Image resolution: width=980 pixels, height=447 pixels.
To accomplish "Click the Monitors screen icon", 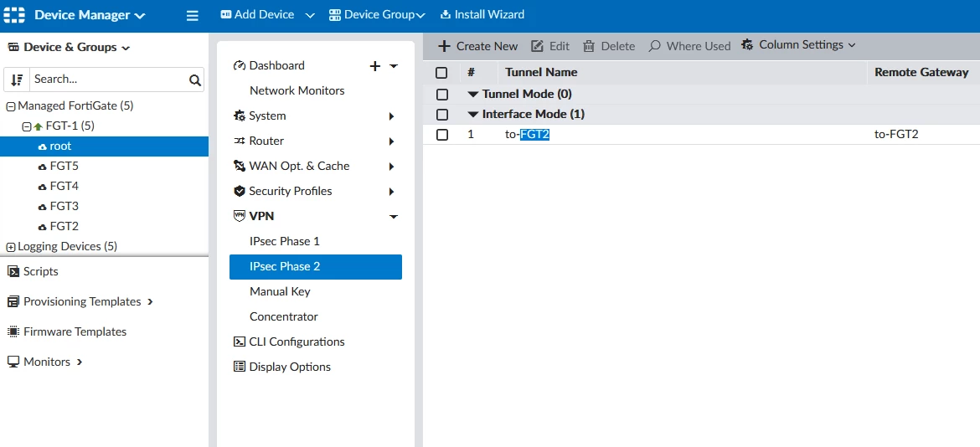I will (13, 362).
